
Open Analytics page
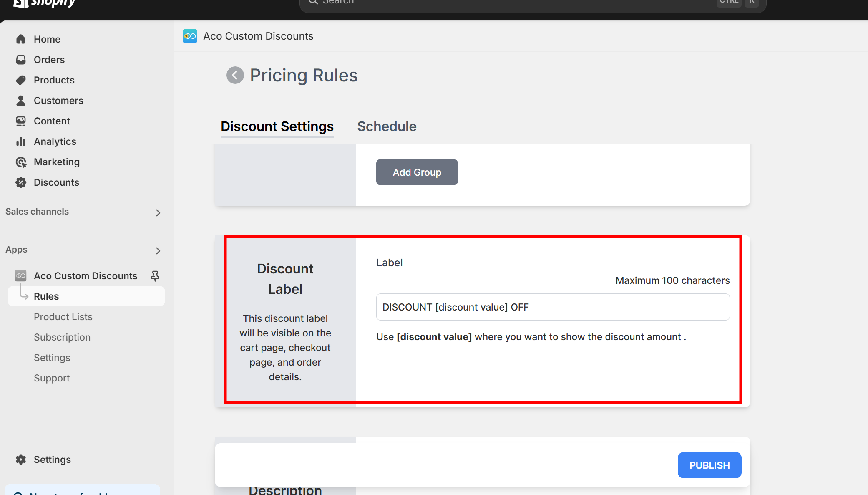tap(55, 141)
